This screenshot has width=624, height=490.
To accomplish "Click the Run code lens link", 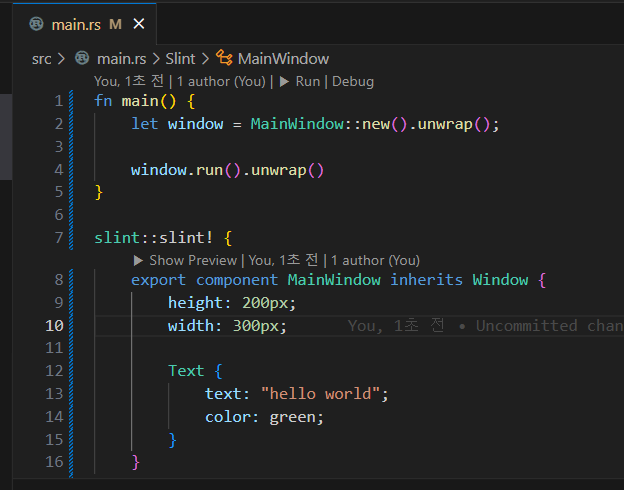I will (x=308, y=82).
